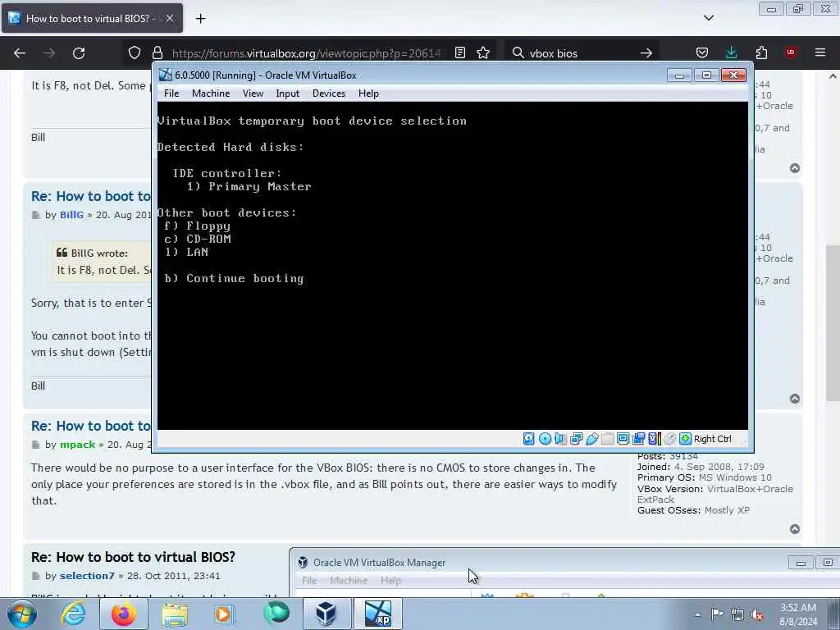Open the Windows Start menu

pyautogui.click(x=22, y=614)
